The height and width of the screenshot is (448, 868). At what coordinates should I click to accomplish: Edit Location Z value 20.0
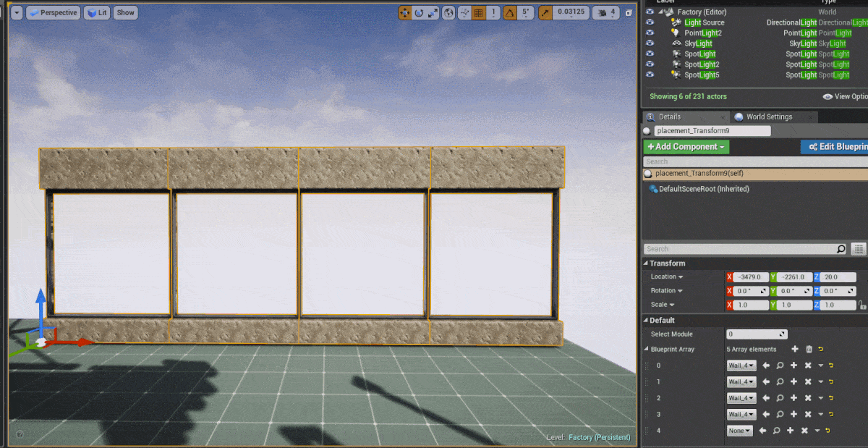click(x=838, y=277)
